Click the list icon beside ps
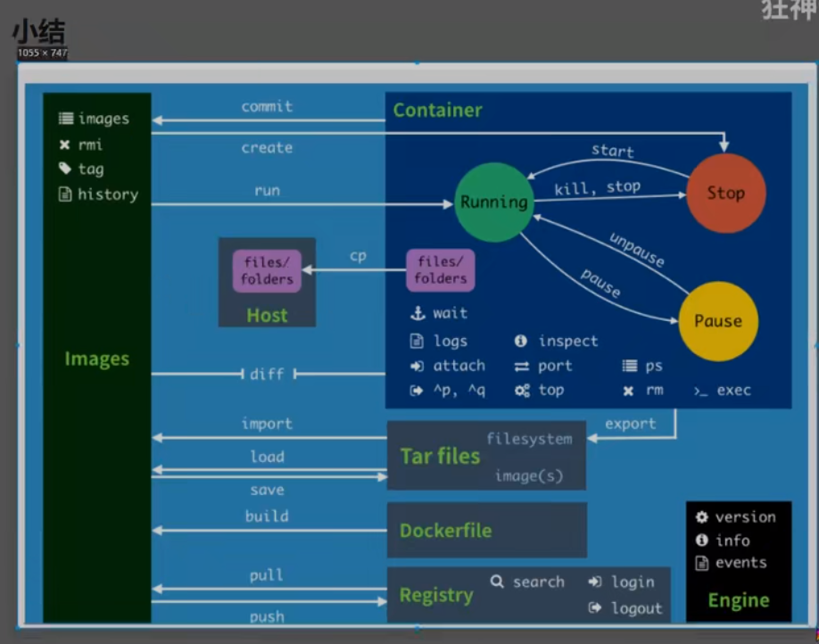Screen dimensions: 819x644 pos(629,366)
